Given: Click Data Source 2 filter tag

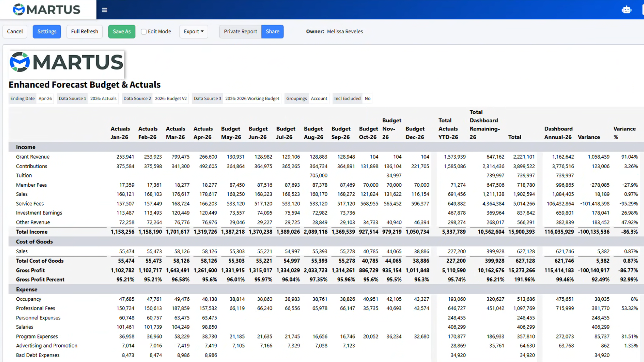Looking at the screenshot, I should click(155, 99).
